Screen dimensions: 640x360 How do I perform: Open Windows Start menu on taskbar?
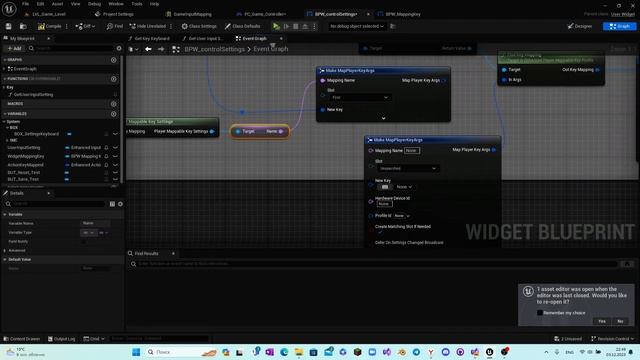tap(136, 352)
